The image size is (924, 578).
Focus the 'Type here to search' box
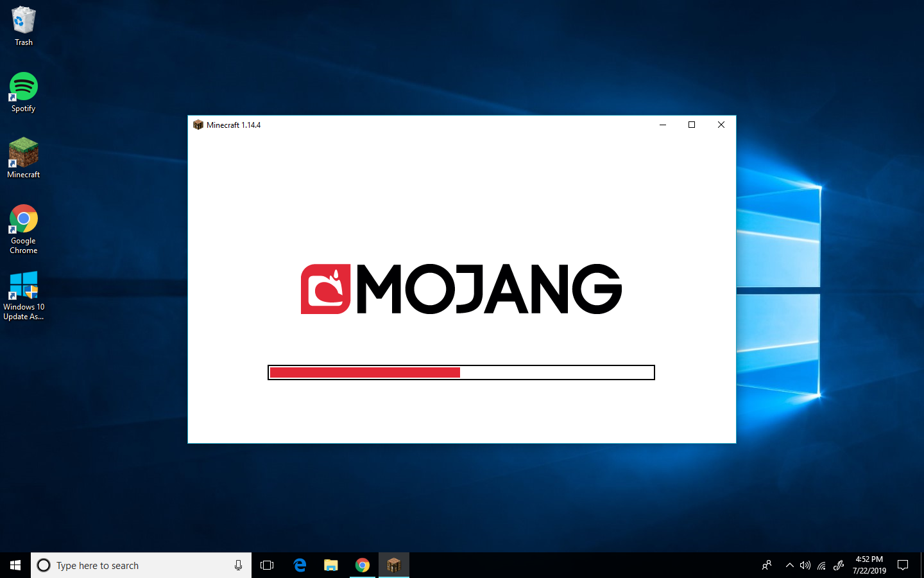point(141,565)
